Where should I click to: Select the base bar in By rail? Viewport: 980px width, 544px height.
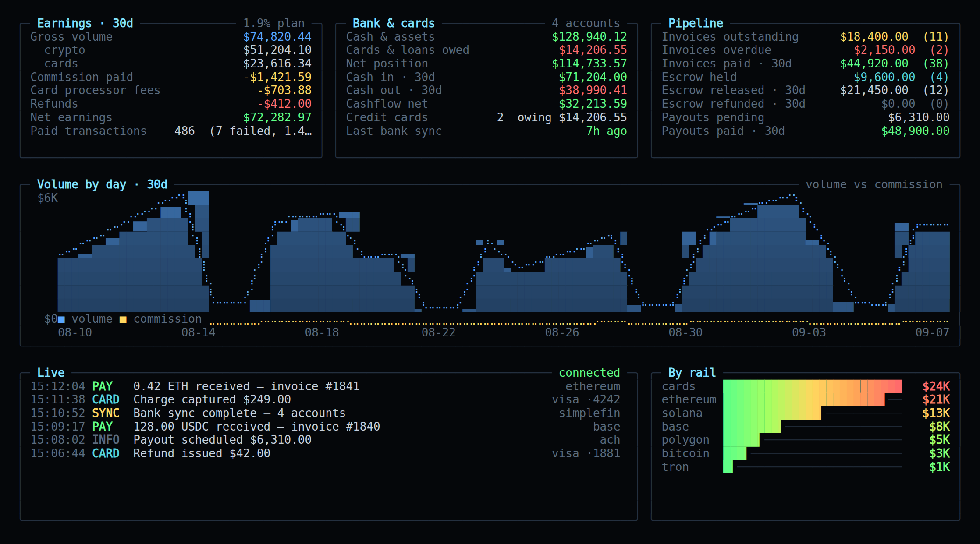click(752, 427)
